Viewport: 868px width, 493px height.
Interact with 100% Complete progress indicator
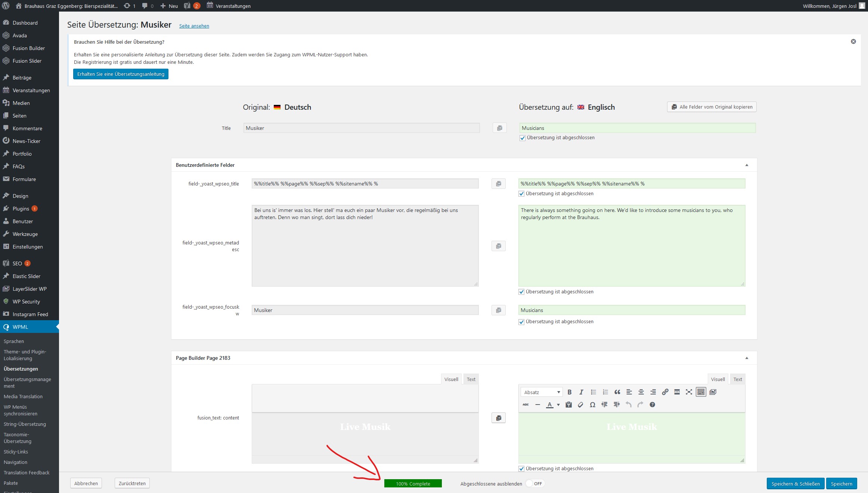[x=414, y=483]
